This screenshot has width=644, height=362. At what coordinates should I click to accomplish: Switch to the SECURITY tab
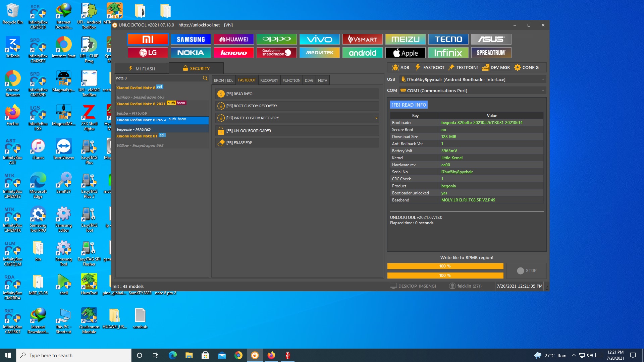coord(196,68)
